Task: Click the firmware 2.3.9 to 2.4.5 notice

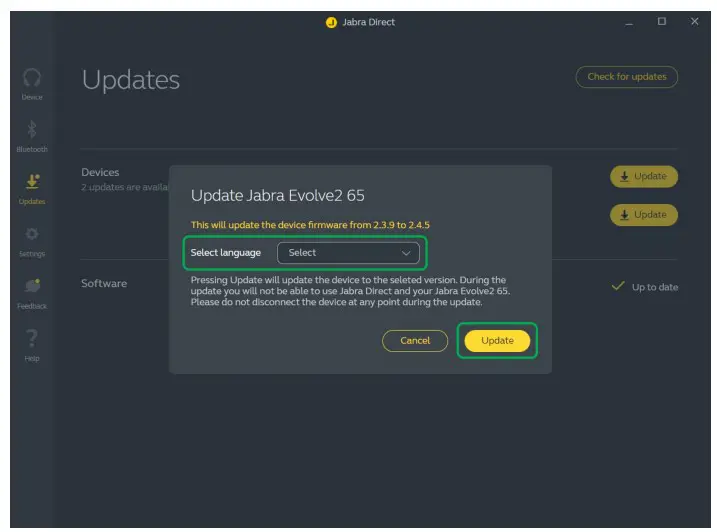Action: pyautogui.click(x=310, y=225)
